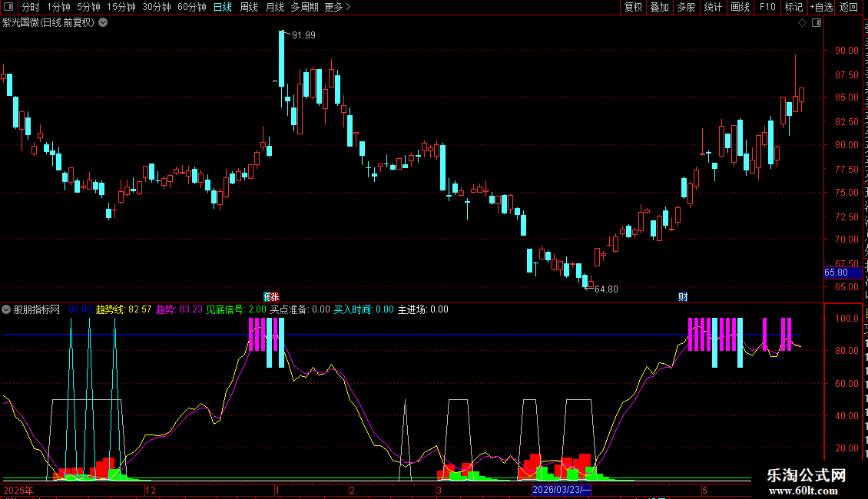Image resolution: width=868 pixels, height=499 pixels.
Task: Open F10 company info
Action: point(767,7)
